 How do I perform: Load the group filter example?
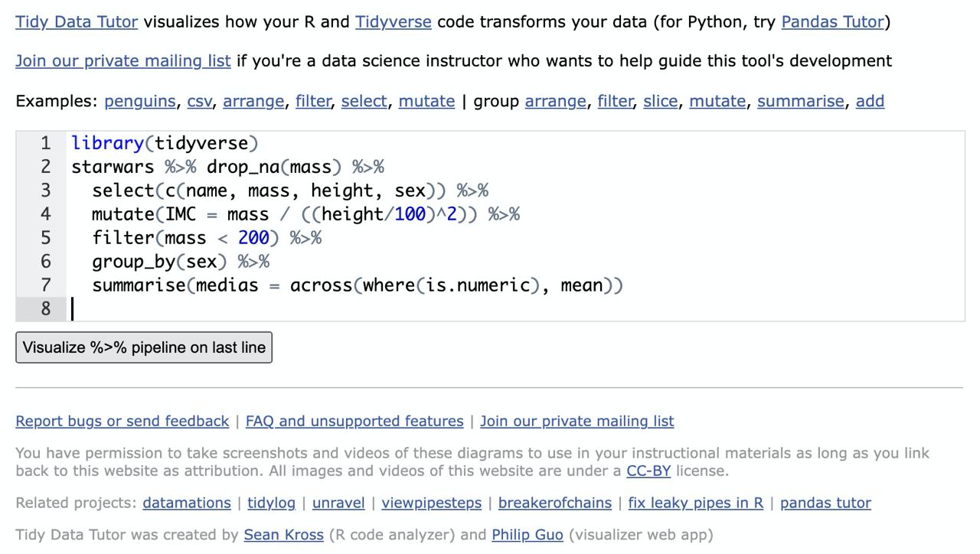point(615,101)
